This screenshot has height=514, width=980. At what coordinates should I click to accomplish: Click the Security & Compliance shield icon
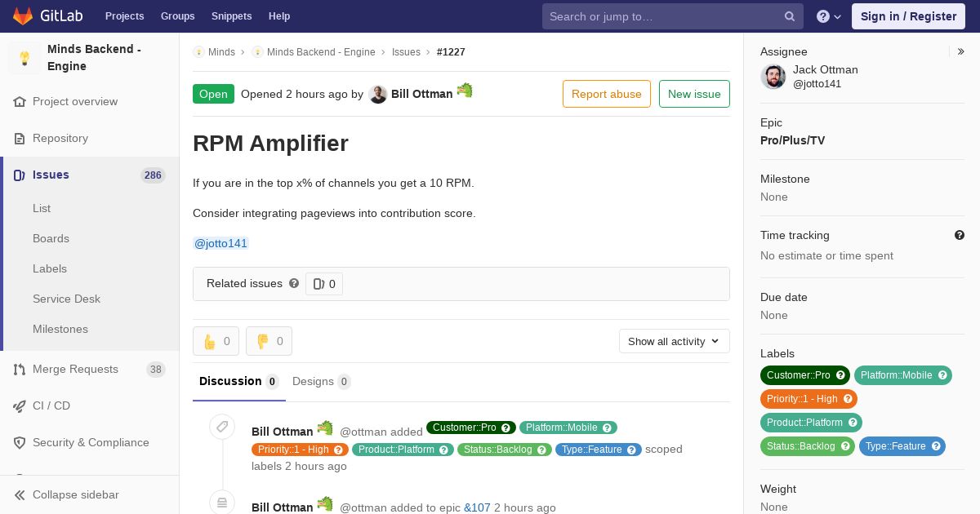(x=20, y=443)
